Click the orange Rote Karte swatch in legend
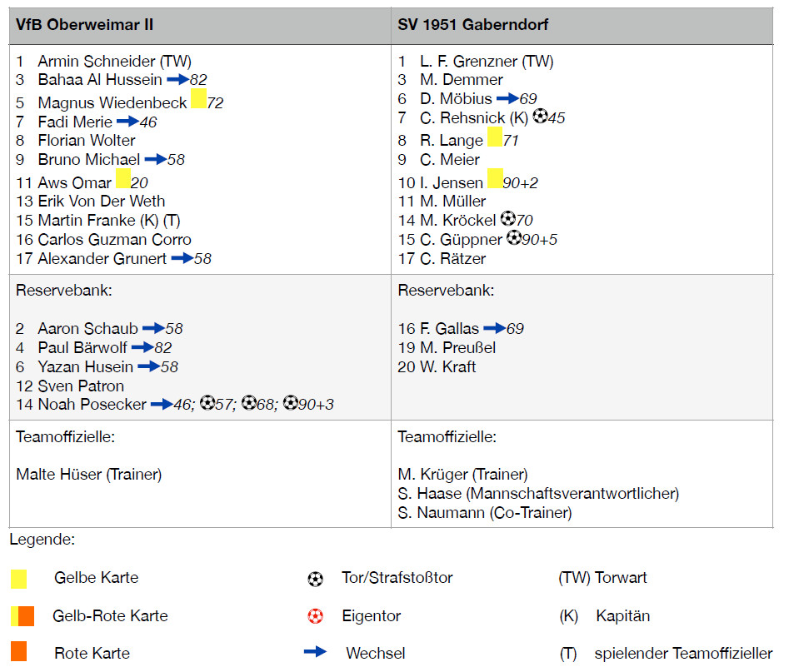The image size is (789, 672). tap(19, 652)
